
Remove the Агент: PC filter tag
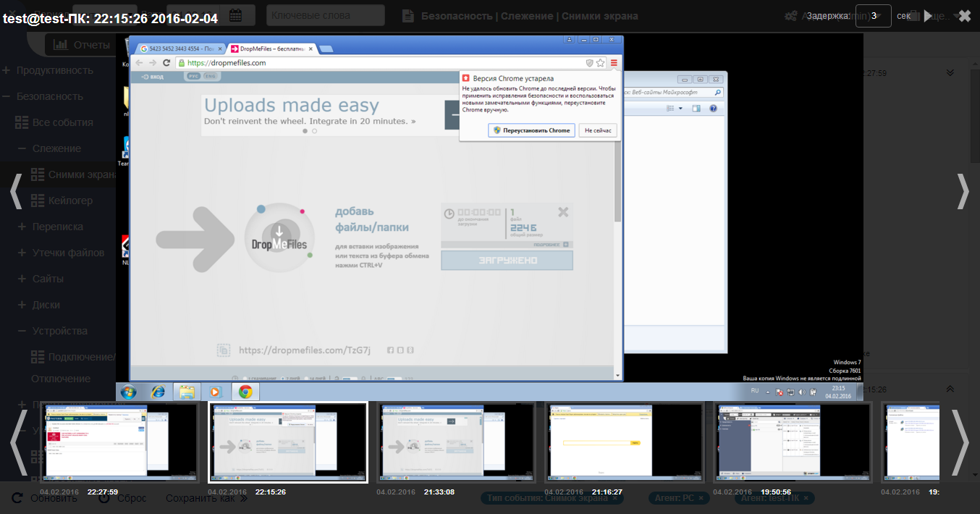(x=701, y=498)
